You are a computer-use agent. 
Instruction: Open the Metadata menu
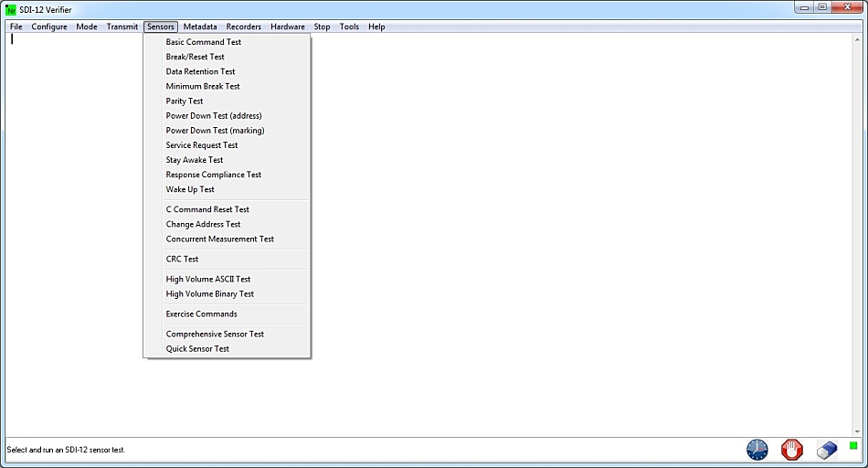(200, 27)
